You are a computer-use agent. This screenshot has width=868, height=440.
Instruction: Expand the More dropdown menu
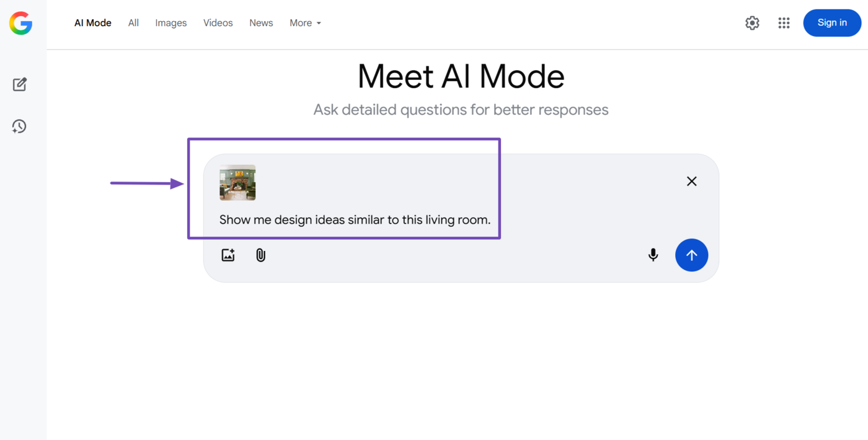[305, 23]
